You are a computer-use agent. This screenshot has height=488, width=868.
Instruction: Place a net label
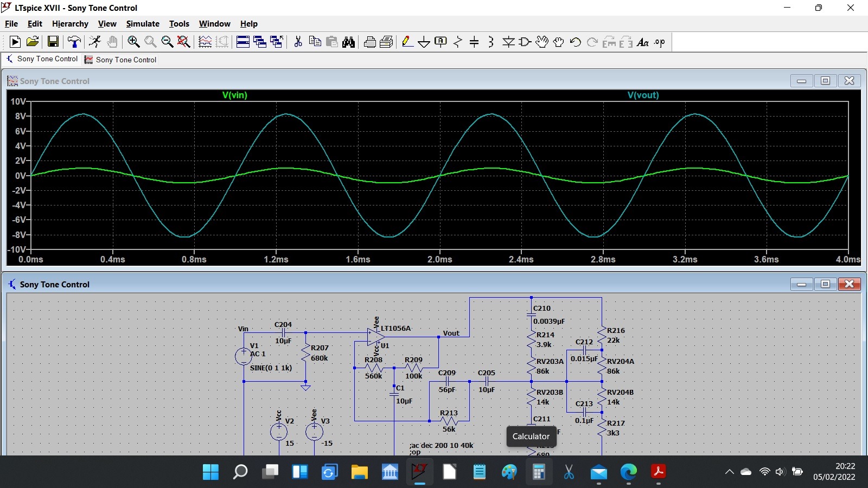441,42
